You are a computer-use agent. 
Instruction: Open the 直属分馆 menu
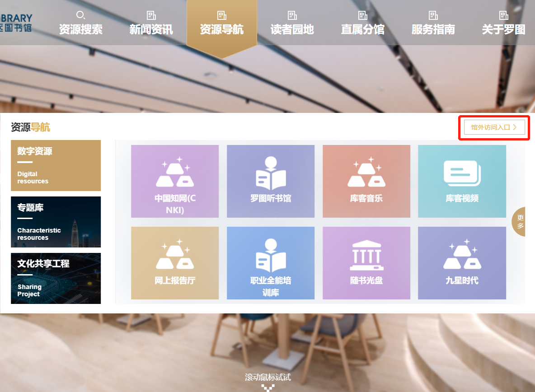click(362, 23)
